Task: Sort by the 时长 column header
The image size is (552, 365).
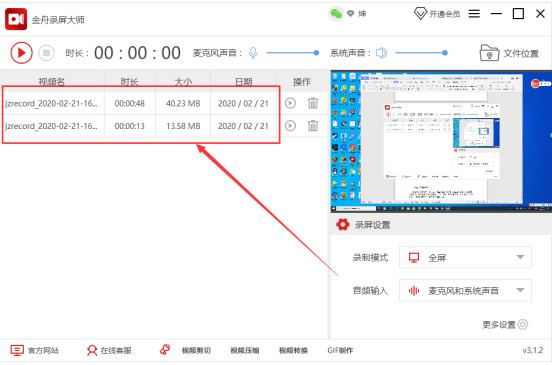Action: click(x=130, y=82)
